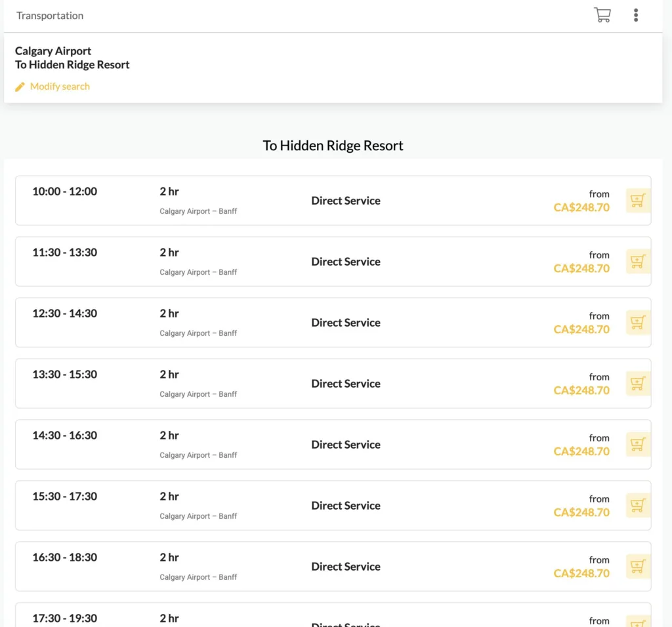Add the 15:30 - 17:30 trip to cart

tap(638, 506)
